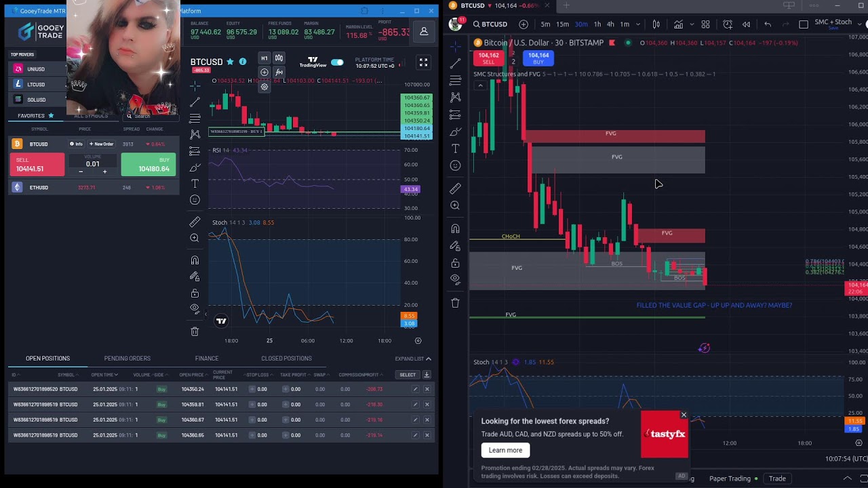The width and height of the screenshot is (868, 488).
Task: Decrease volume with minus stepper
Action: [x=81, y=172]
